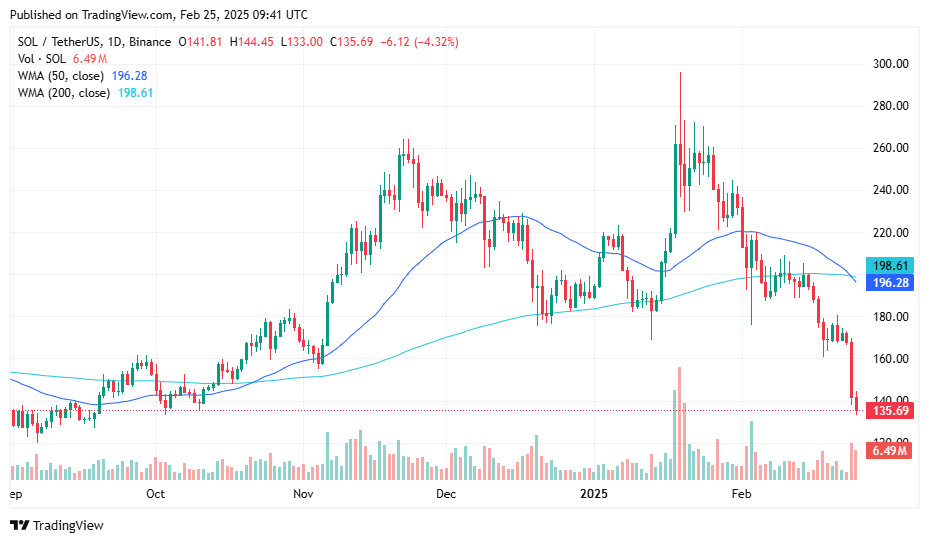Click the Published on TradingView.com header text
This screenshot has width=929, height=543.
coord(159,14)
